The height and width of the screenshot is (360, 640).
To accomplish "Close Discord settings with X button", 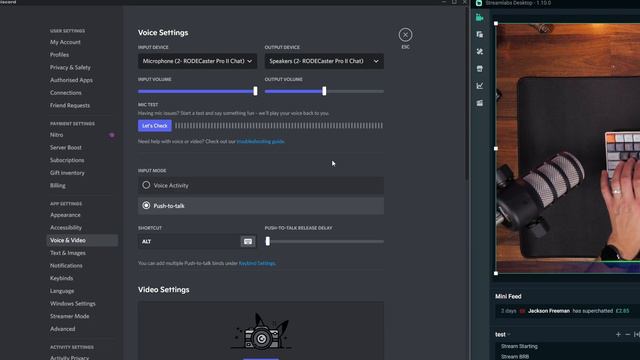I will click(x=405, y=35).
